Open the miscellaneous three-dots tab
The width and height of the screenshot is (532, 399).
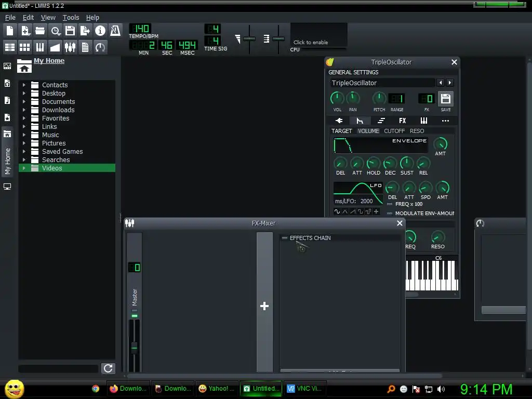(x=445, y=121)
